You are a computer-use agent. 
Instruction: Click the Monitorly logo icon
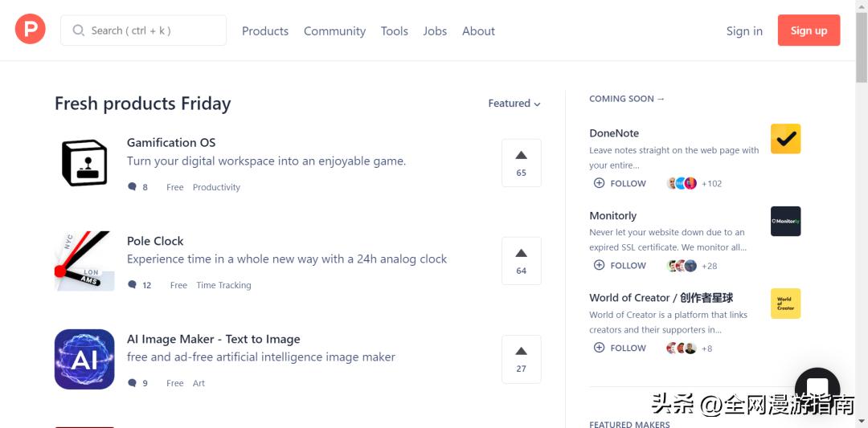point(785,222)
